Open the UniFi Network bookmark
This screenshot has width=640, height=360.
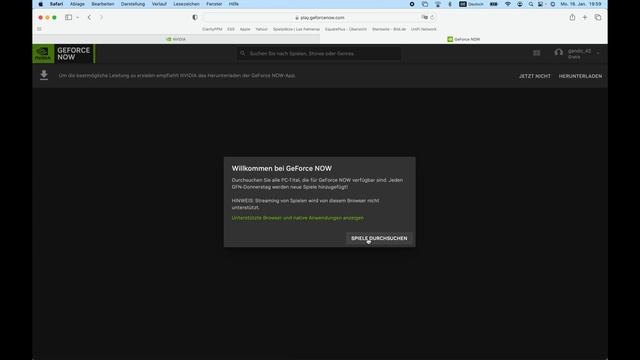[x=423, y=29]
